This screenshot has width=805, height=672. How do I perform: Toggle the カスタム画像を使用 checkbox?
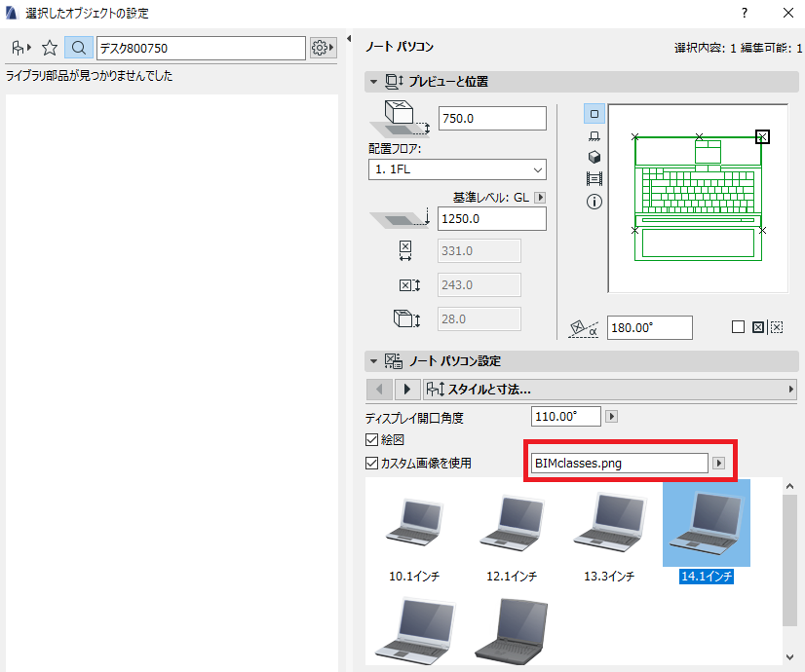tap(371, 464)
